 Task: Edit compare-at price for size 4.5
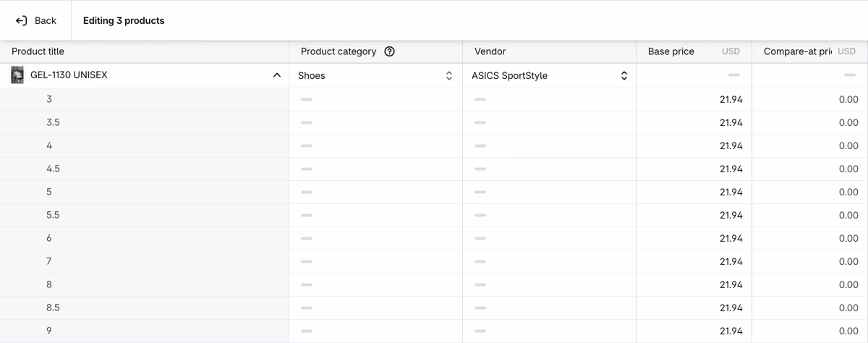point(810,169)
